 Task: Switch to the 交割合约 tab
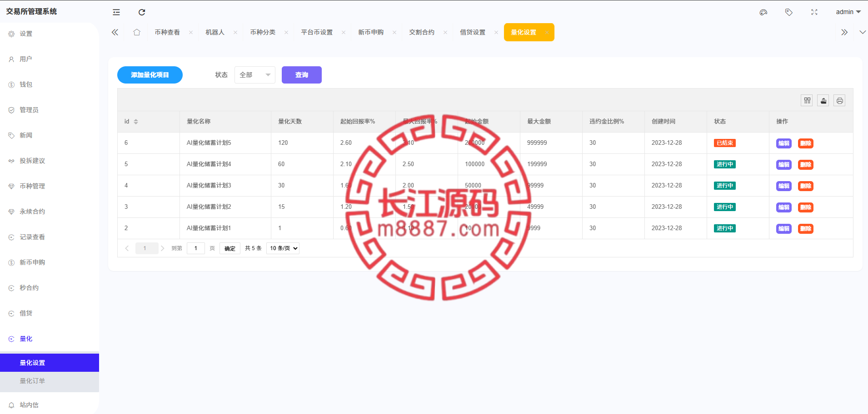pos(422,32)
